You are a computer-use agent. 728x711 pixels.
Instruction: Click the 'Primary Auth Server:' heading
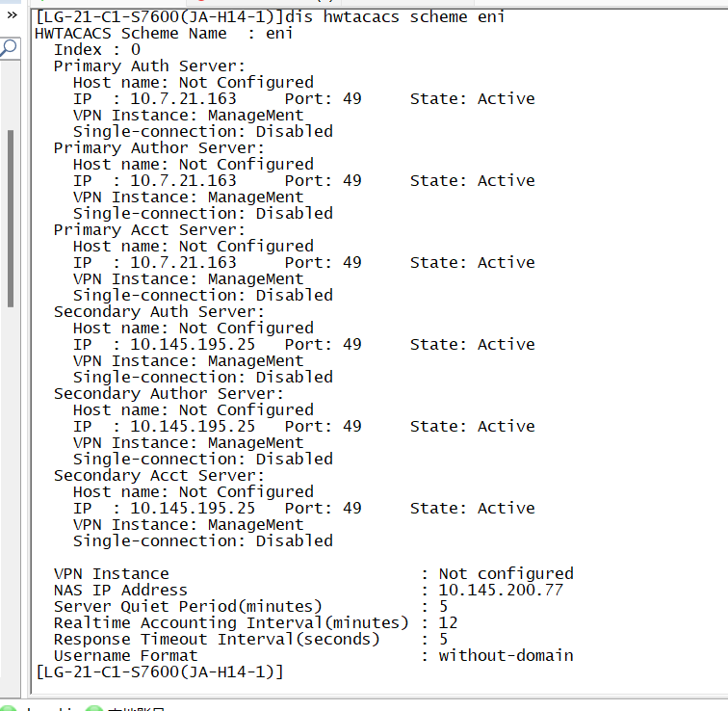149,66
